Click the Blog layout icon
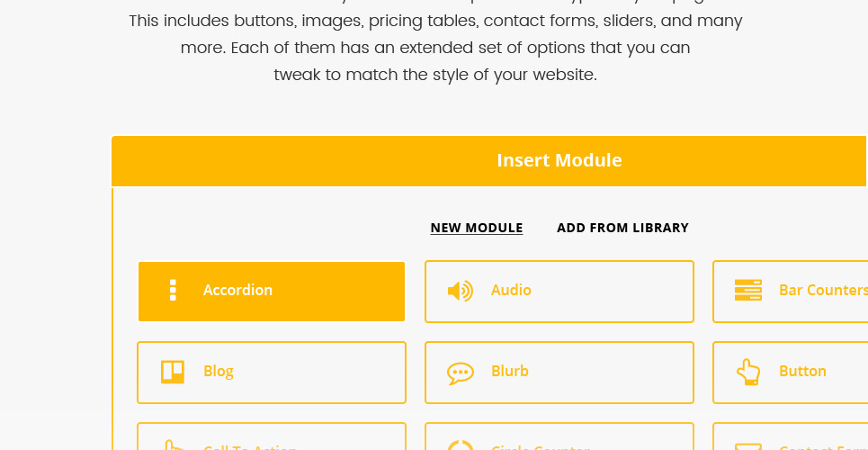The height and width of the screenshot is (450, 868). click(173, 371)
